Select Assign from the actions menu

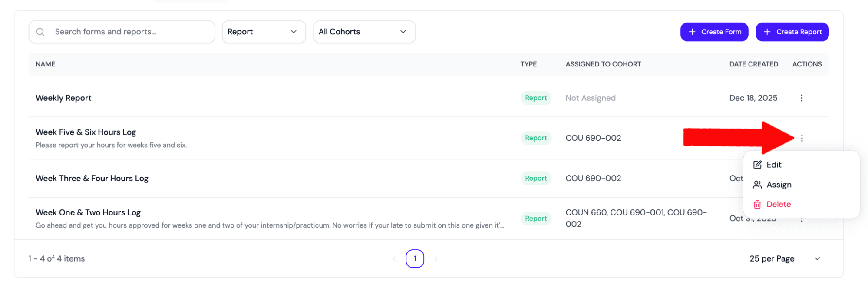click(779, 185)
